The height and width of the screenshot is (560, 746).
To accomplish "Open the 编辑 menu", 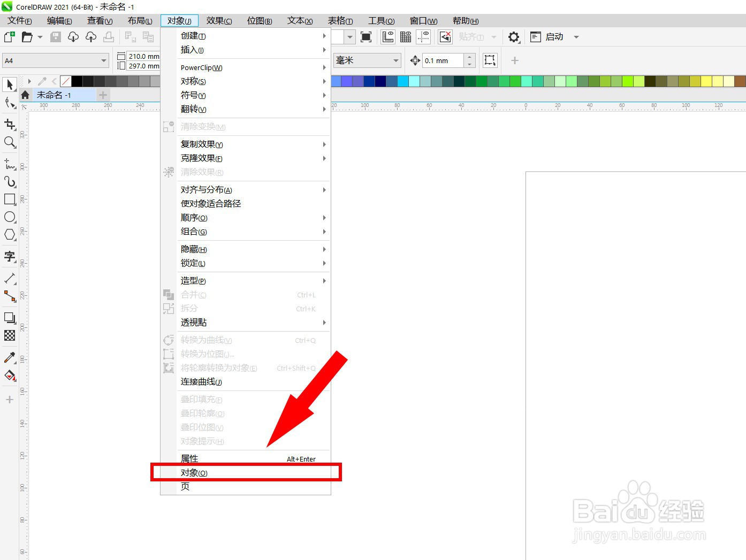I will 59,21.
